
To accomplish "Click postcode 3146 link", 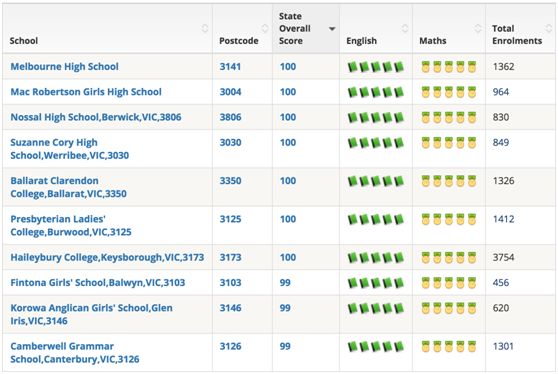I will pyautogui.click(x=230, y=308).
